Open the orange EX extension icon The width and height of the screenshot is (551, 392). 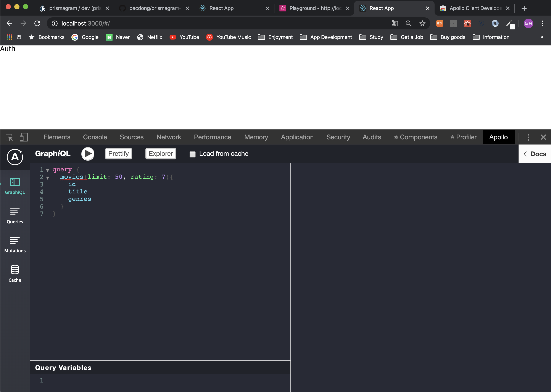[440, 23]
